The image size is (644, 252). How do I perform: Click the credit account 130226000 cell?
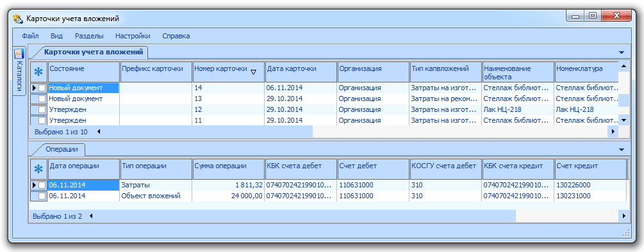[x=590, y=185]
